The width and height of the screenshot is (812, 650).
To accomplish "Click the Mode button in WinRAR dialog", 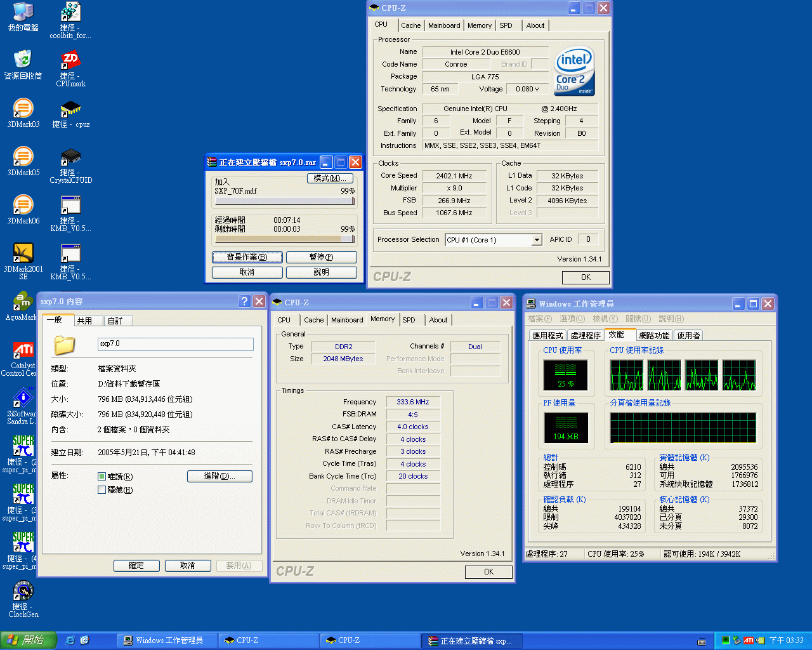I will [x=330, y=178].
